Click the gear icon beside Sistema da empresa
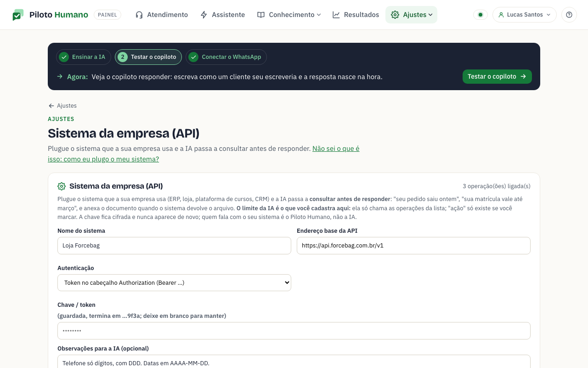 pyautogui.click(x=62, y=186)
